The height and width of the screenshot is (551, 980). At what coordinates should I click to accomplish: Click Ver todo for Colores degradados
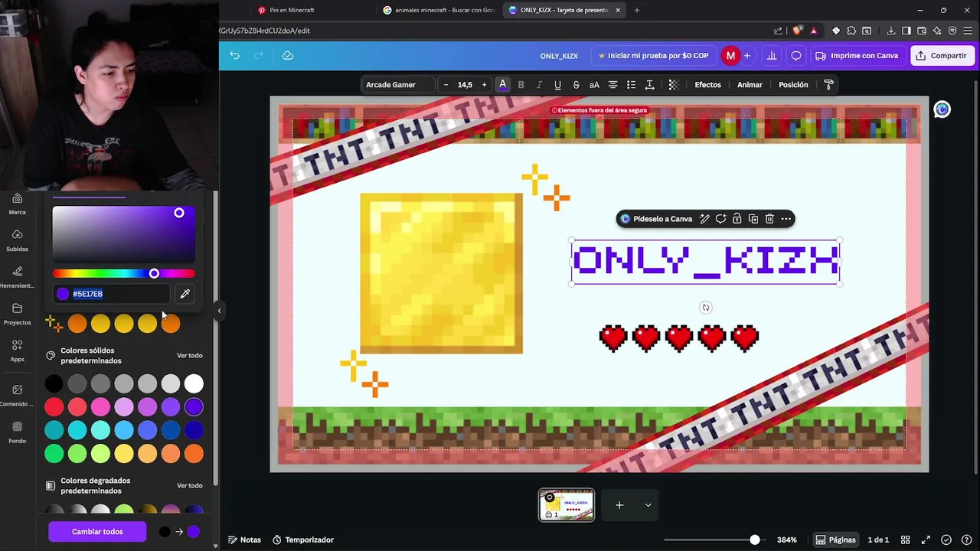[190, 485]
